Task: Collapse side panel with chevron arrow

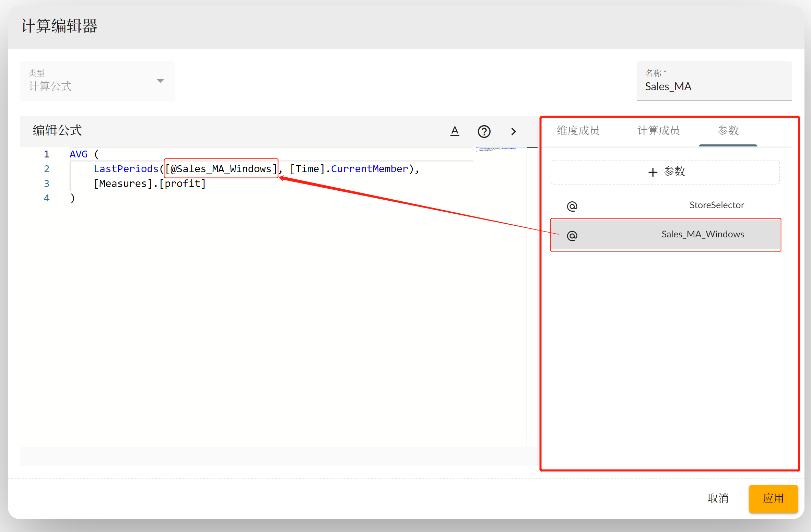Action: point(513,131)
